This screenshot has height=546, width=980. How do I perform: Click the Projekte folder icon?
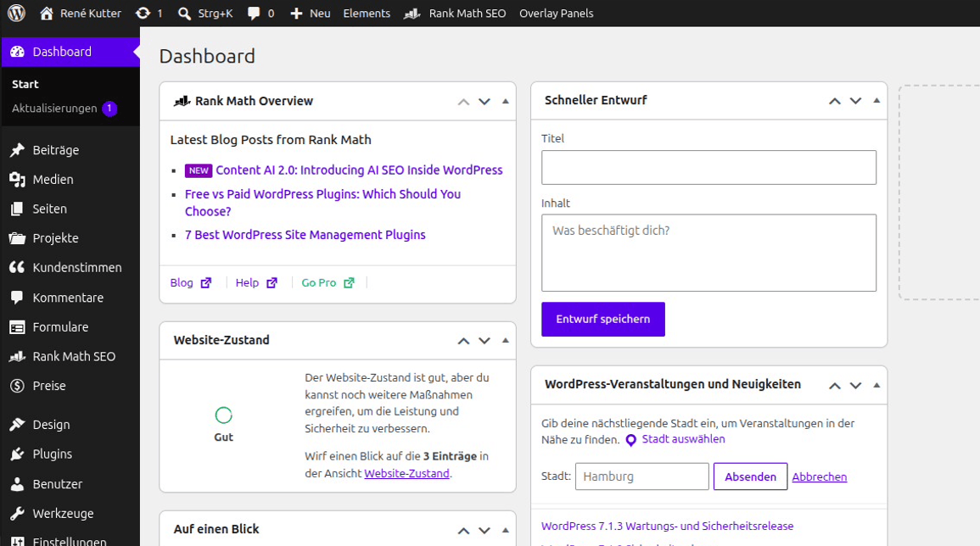[18, 238]
